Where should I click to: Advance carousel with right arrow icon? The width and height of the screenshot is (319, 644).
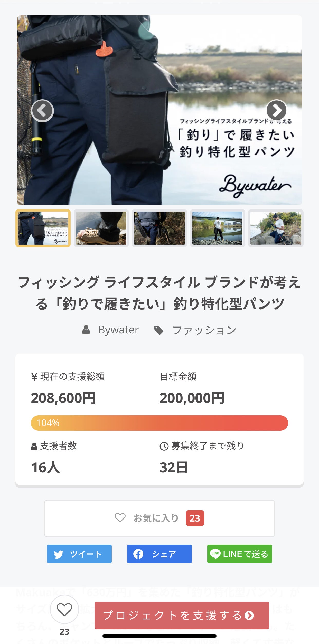[x=276, y=111]
